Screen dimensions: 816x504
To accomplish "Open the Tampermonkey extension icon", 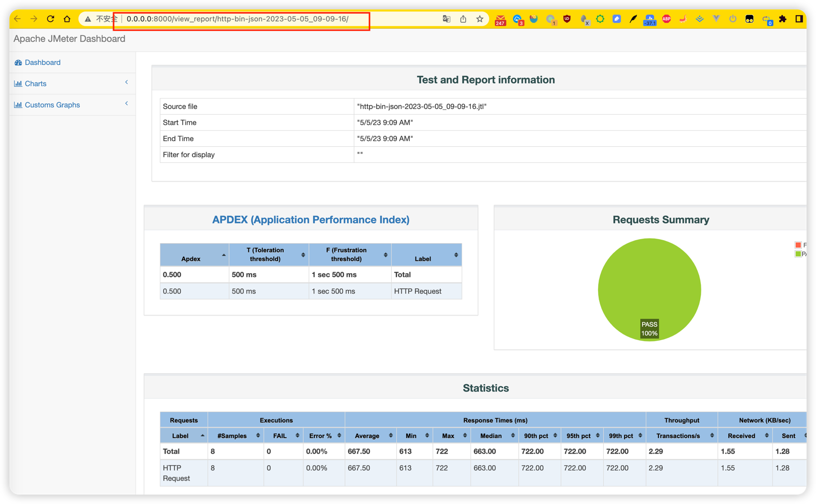I will pos(750,19).
